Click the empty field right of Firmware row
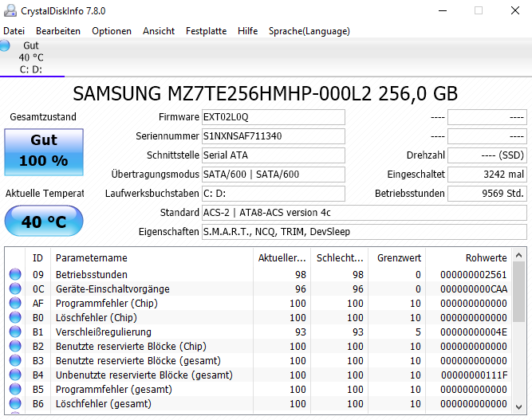The image size is (532, 420). (487, 117)
